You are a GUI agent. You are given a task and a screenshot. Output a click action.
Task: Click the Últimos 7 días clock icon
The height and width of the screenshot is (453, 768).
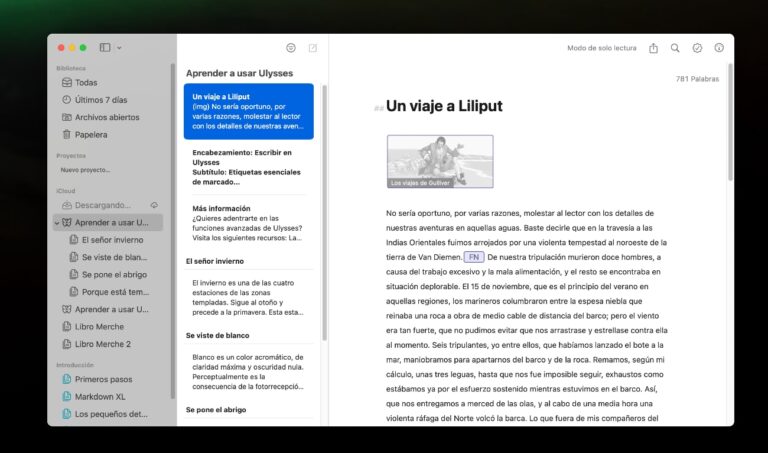pos(67,99)
